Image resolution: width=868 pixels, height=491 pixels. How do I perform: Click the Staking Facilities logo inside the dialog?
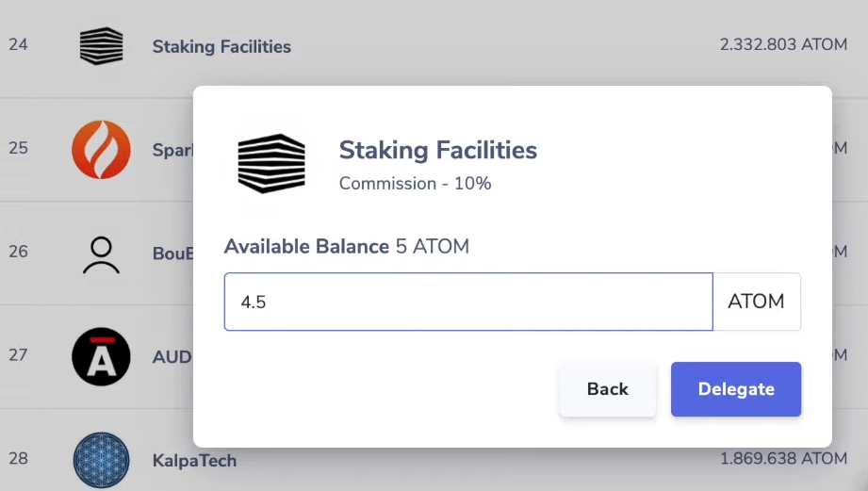click(271, 163)
